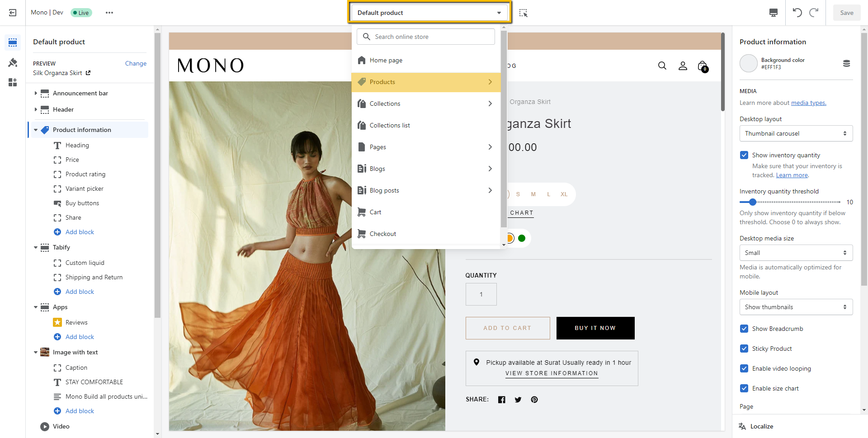Open Desktop layout Thumbnail carousel dropdown
This screenshot has width=868, height=438.
[x=796, y=133]
